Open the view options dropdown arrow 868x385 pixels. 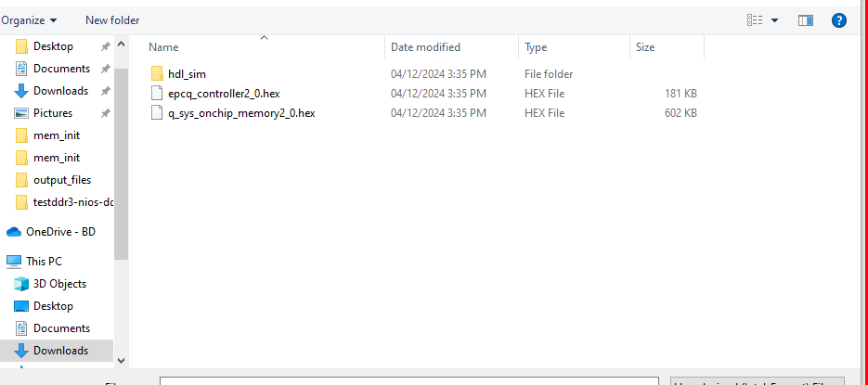(774, 19)
